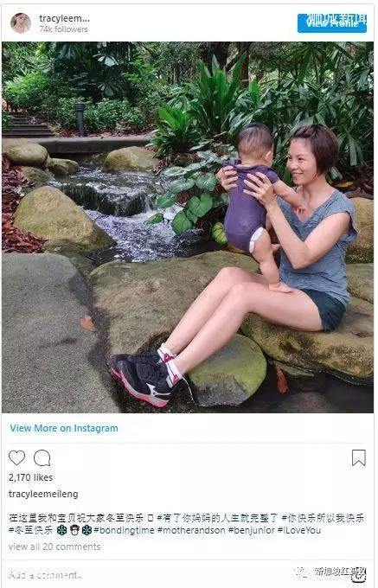Click the Instagram logo beside comment box

click(x=359, y=575)
